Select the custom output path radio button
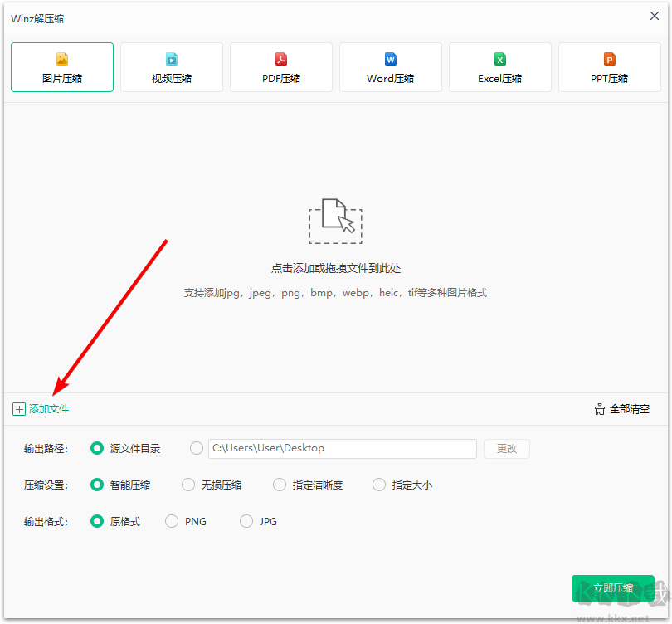 point(196,448)
